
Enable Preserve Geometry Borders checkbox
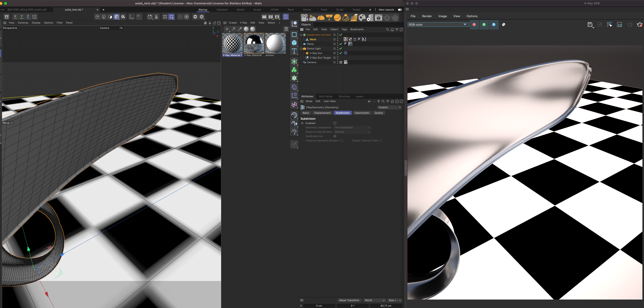(x=341, y=141)
